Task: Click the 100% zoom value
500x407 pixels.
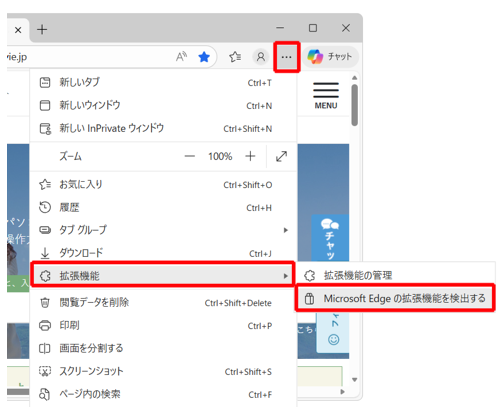Action: (x=220, y=156)
